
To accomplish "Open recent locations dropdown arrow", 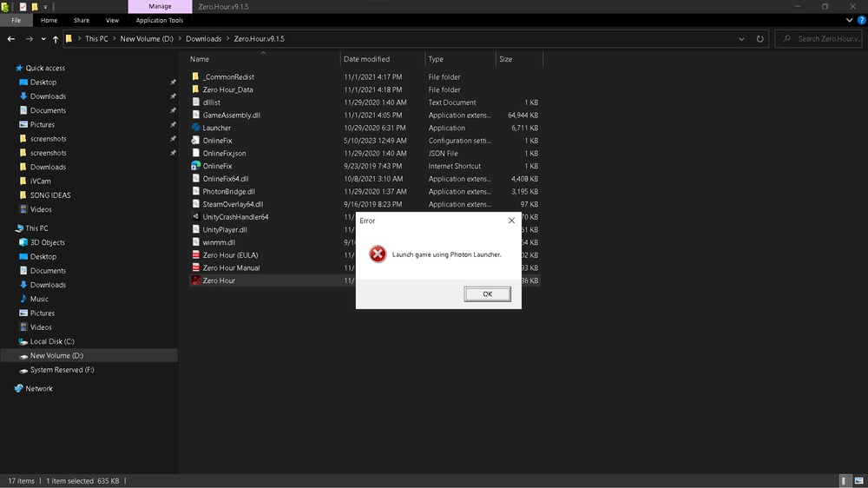I will pos(43,39).
